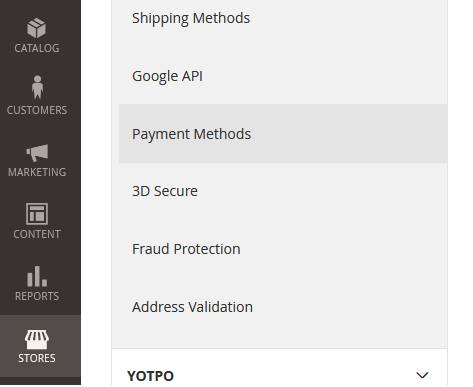Open Address Validation settings

pos(283,307)
